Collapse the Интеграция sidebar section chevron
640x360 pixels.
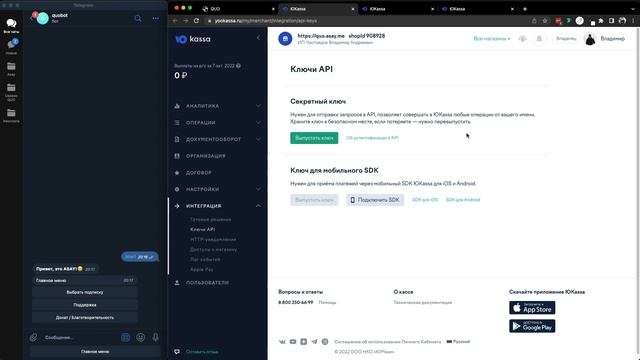point(258,206)
